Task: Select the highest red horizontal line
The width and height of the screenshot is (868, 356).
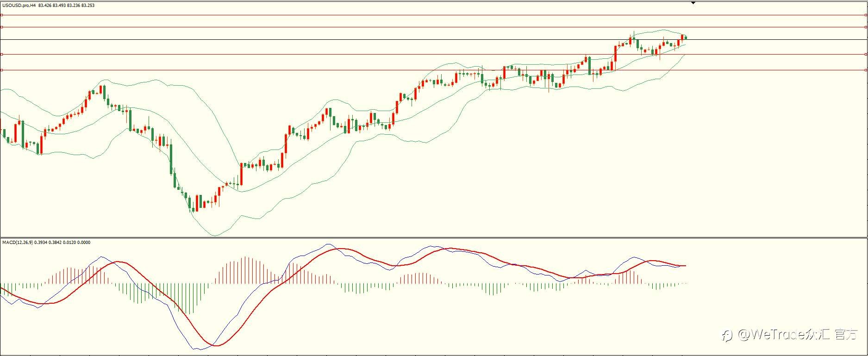Action: tap(434, 15)
